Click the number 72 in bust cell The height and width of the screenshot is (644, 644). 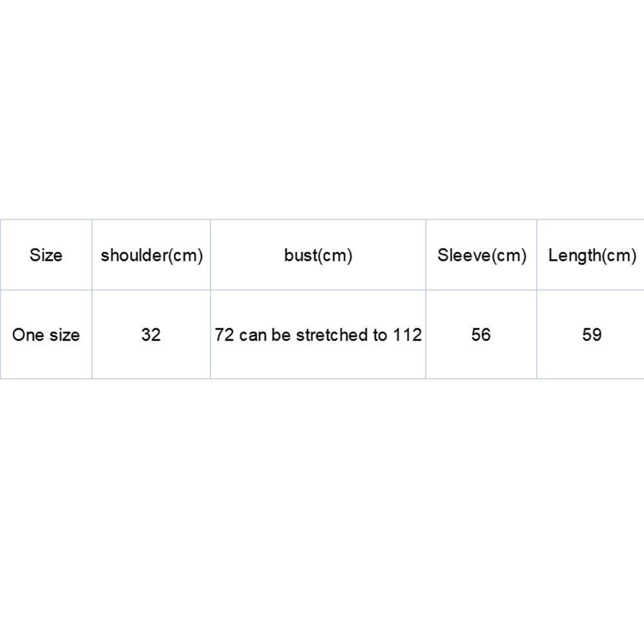click(224, 335)
